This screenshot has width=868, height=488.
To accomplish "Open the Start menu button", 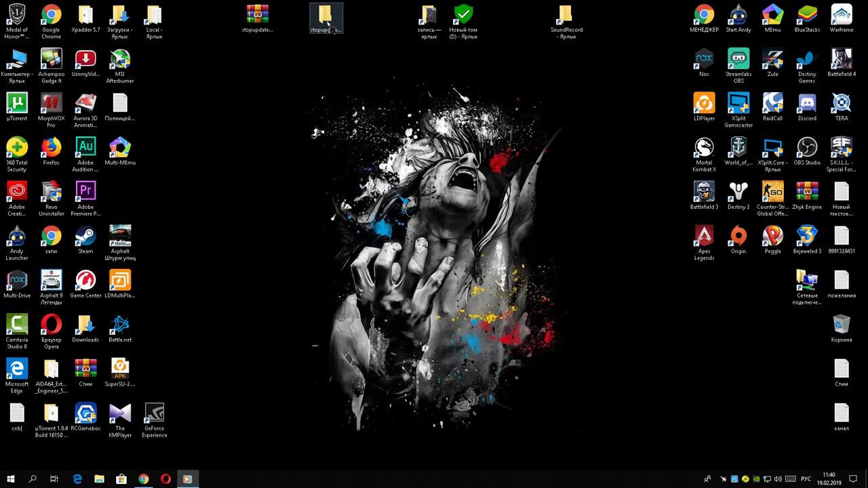I will click(11, 479).
